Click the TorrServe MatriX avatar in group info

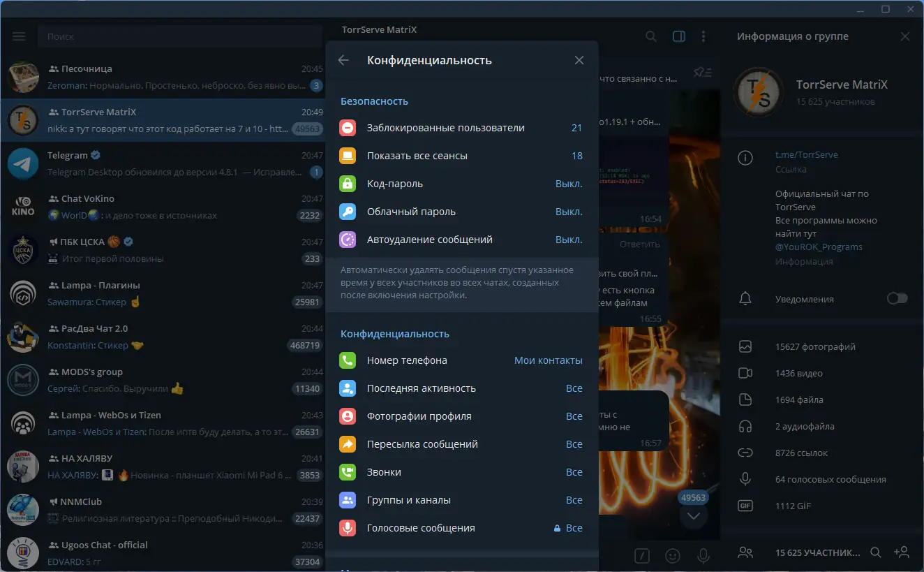point(759,93)
